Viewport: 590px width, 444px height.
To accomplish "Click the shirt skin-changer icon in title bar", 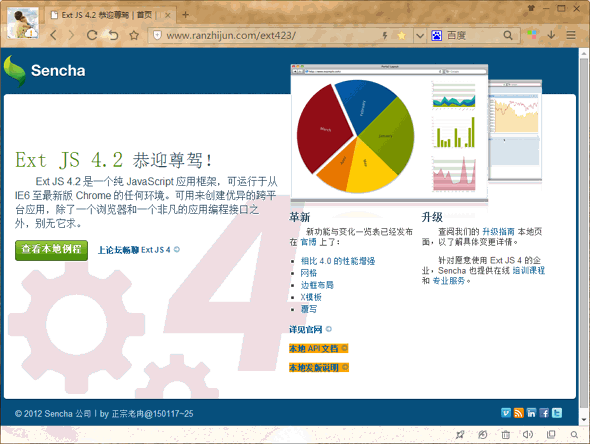I will (x=531, y=8).
